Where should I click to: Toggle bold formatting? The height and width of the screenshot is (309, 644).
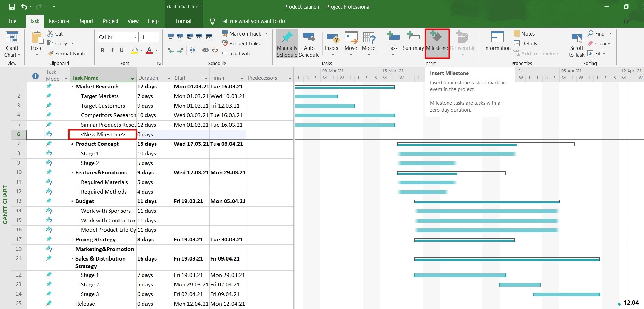[102, 50]
